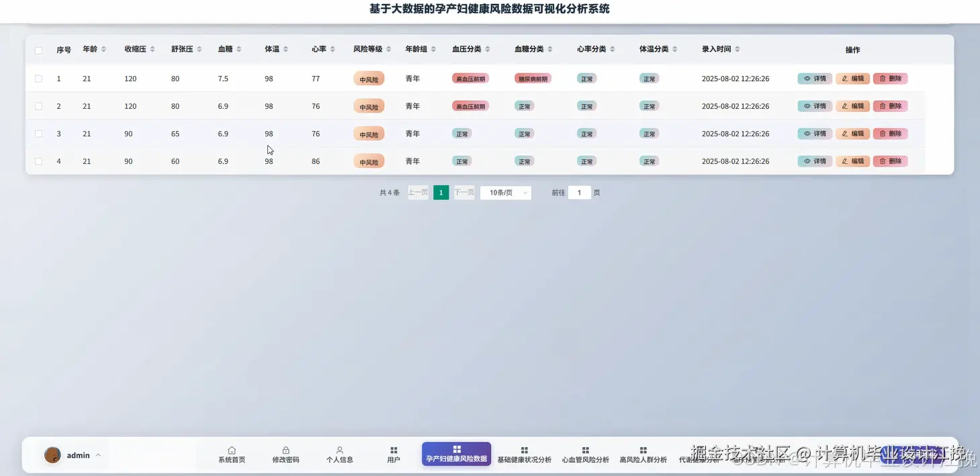
Task: Sort by 心率 column sort icon
Action: click(332, 50)
